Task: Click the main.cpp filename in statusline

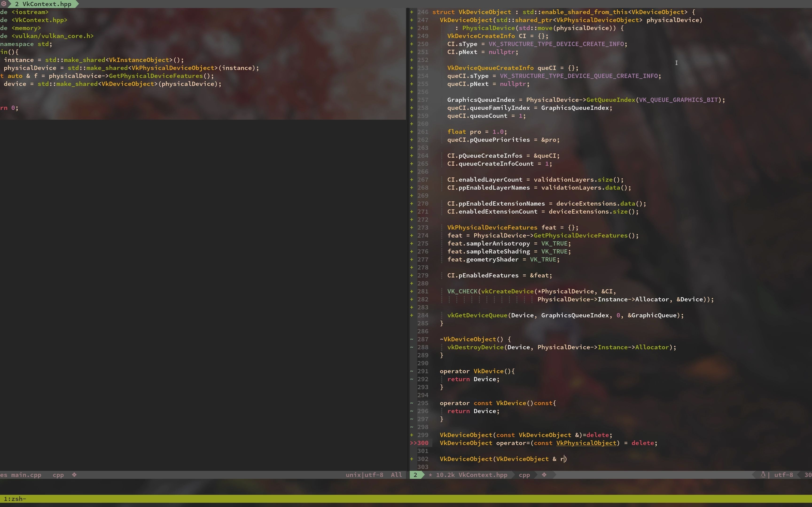Action: pyautogui.click(x=26, y=475)
